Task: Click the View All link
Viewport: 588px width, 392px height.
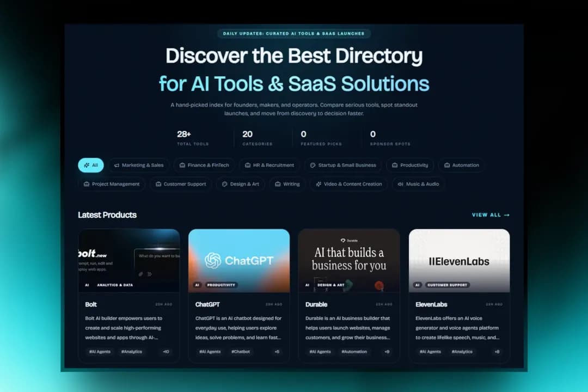Action: pyautogui.click(x=491, y=215)
